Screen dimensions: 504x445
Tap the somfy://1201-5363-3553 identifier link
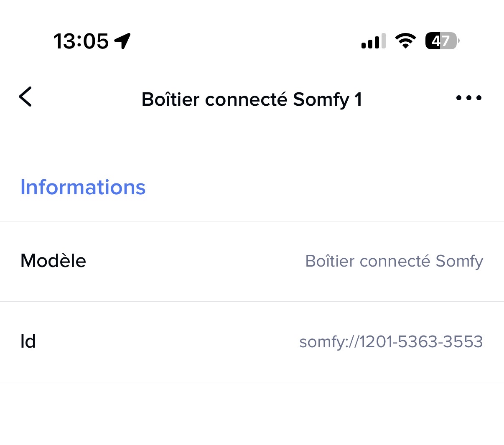coord(391,342)
